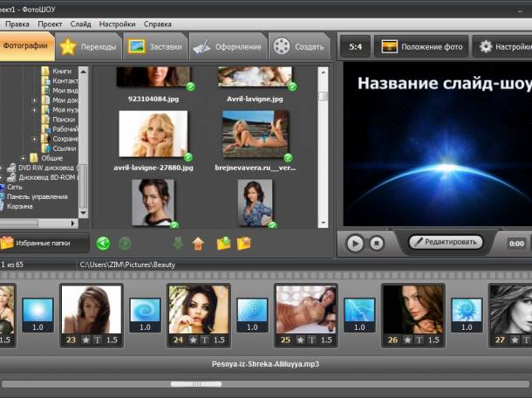Select the Книги folder in tree
532x398 pixels.
click(62, 72)
